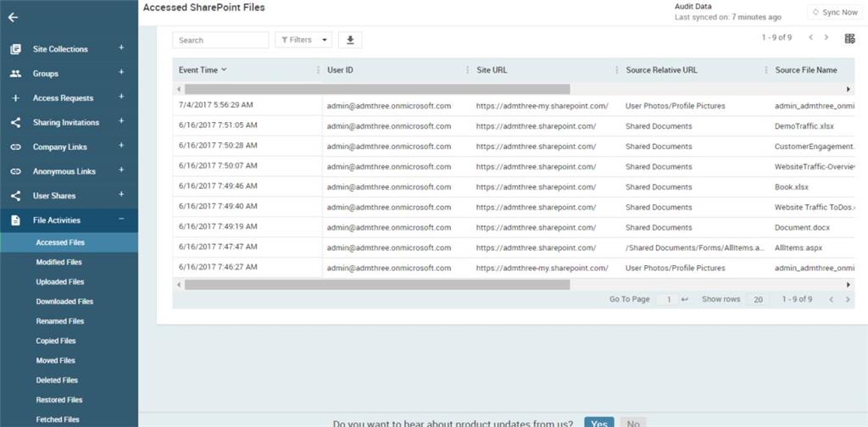This screenshot has height=427, width=868.
Task: Click the Company Links chain icon
Action: pos(15,147)
